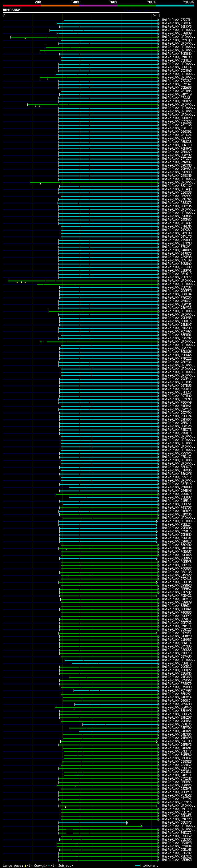
Task: Select the UniRef100_Q25147 hit label
Action: point(176,84)
